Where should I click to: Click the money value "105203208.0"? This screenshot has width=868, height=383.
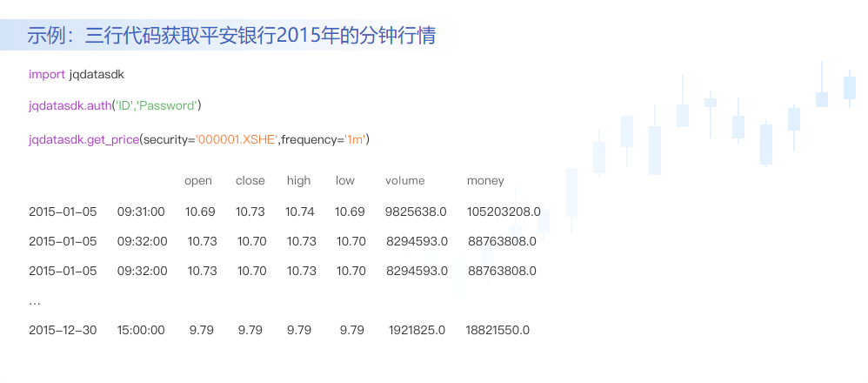tap(504, 212)
